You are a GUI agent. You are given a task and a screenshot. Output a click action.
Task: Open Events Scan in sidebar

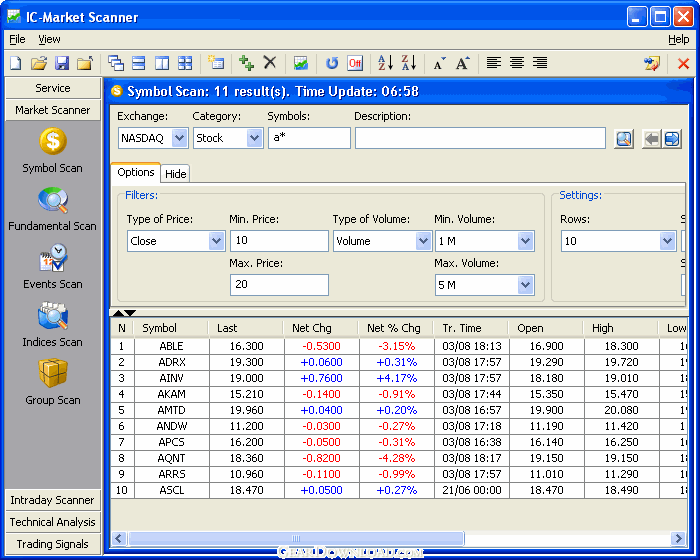pos(53,267)
